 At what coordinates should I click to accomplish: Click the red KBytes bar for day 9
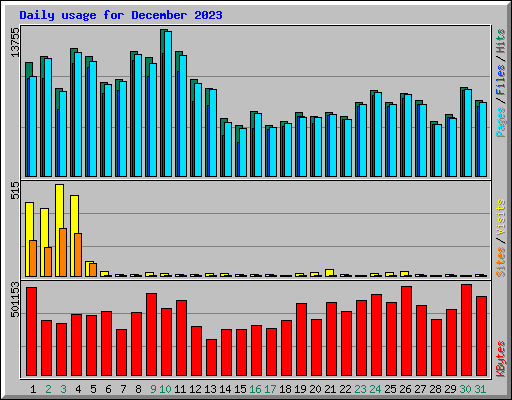(x=151, y=335)
